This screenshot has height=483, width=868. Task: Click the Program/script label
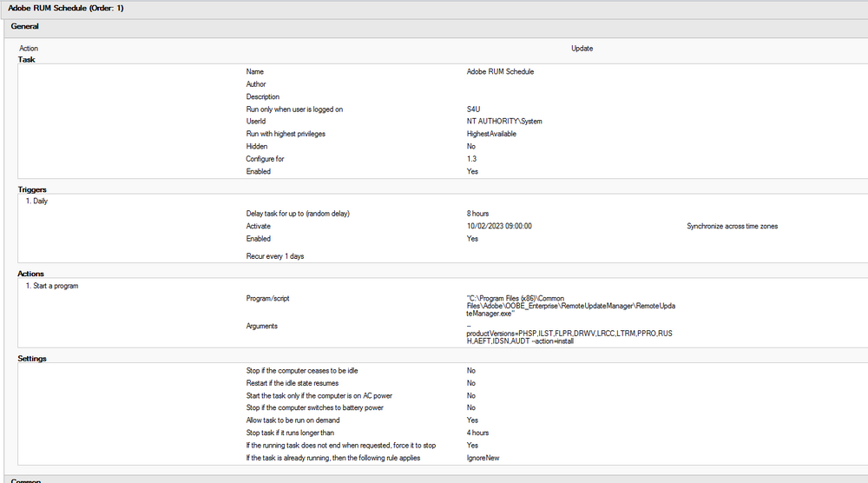(x=268, y=298)
